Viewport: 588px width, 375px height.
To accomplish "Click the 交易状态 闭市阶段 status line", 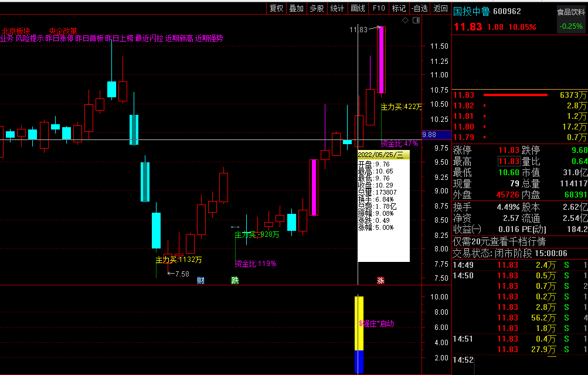I will (x=510, y=253).
